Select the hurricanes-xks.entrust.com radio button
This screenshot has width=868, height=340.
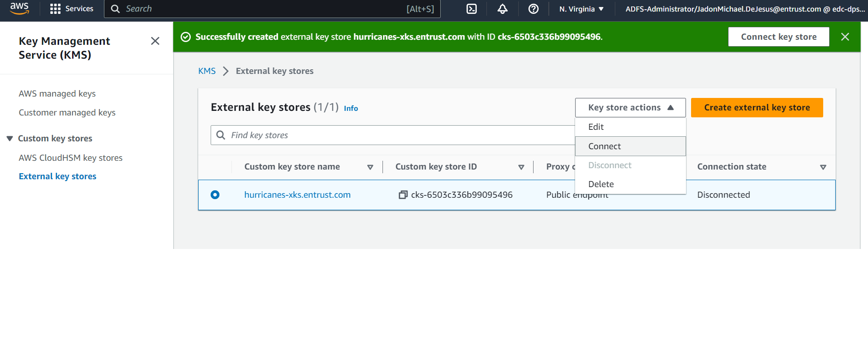tap(215, 195)
